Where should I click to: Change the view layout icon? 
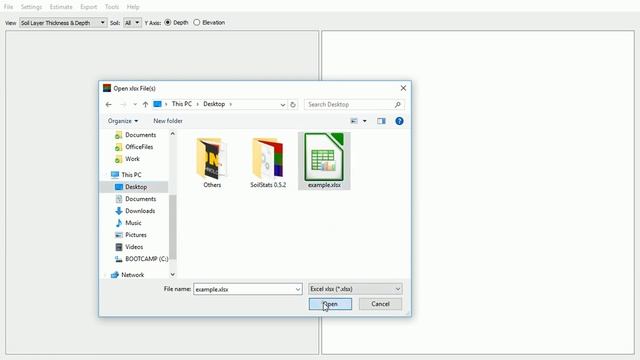click(x=354, y=121)
